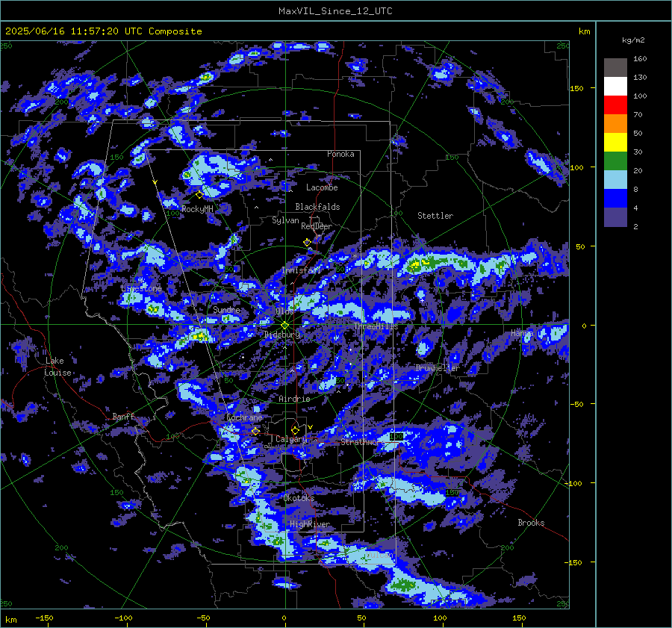672x628 pixels.
Task: Click the 0 tick on bottom axis
Action: 284,618
